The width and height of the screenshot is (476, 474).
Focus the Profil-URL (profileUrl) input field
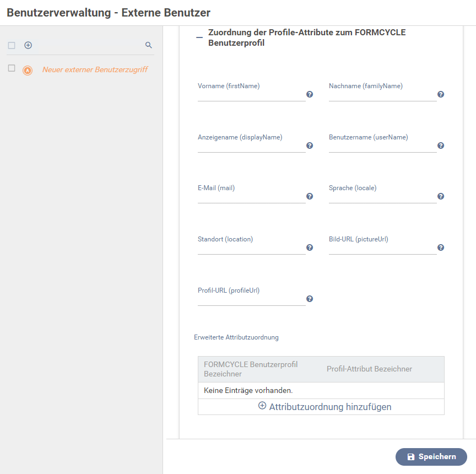click(251, 300)
